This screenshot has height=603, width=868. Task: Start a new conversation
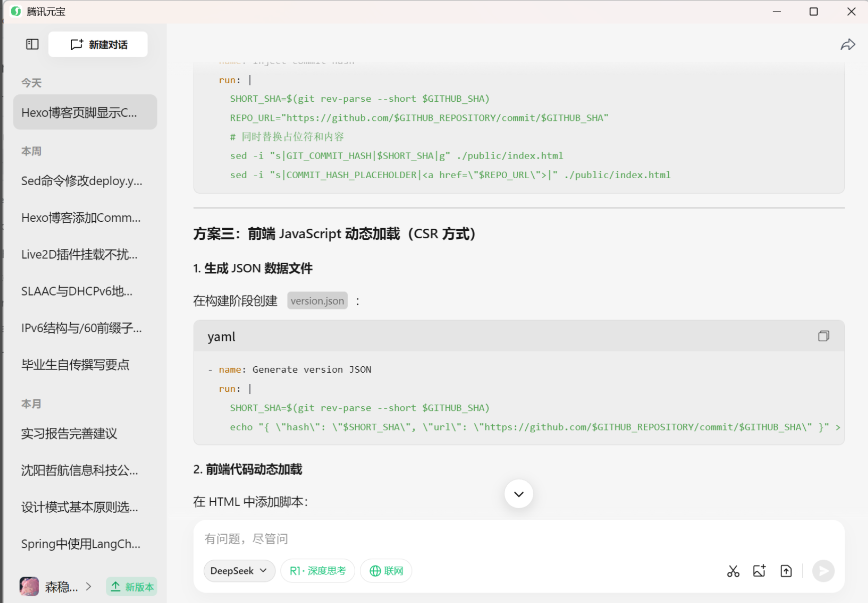click(x=98, y=45)
